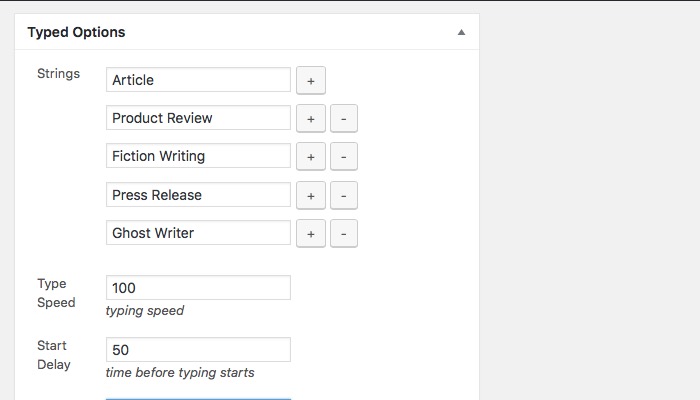Select the Press Release input box
The image size is (700, 400).
coord(198,195)
